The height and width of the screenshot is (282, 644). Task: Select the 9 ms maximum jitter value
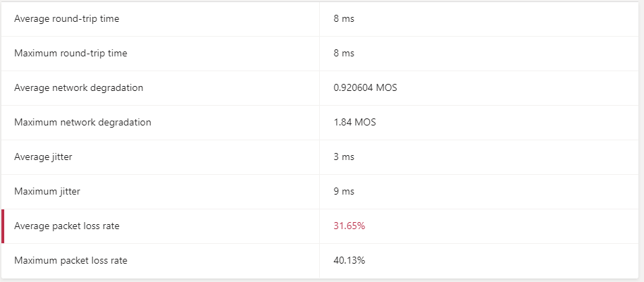tap(343, 192)
